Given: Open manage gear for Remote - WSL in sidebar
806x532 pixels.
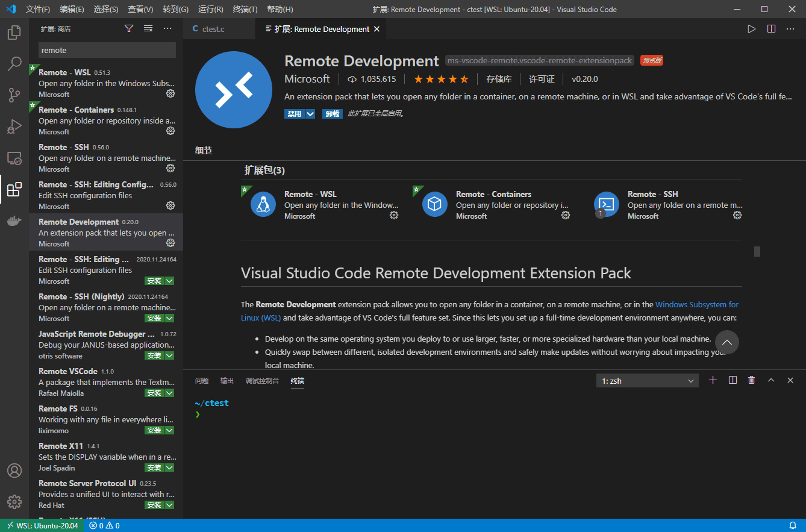Looking at the screenshot, I should click(170, 93).
